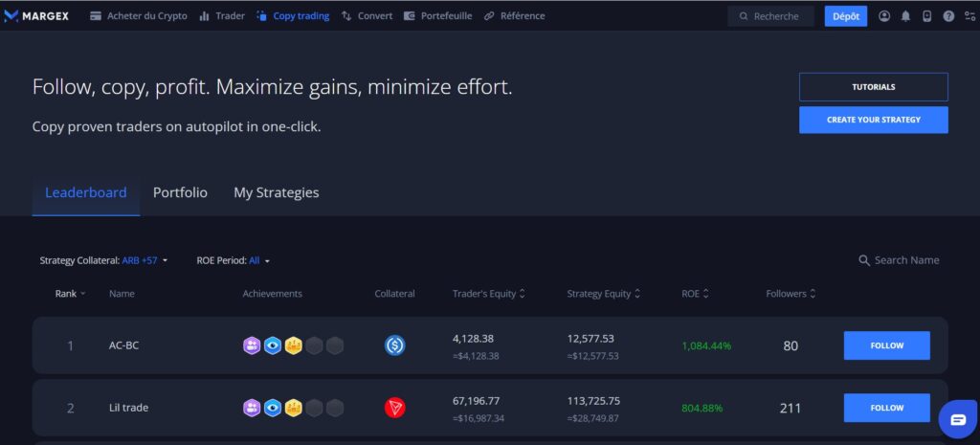Sort by Rank column
The height and width of the screenshot is (445, 980).
(x=70, y=294)
